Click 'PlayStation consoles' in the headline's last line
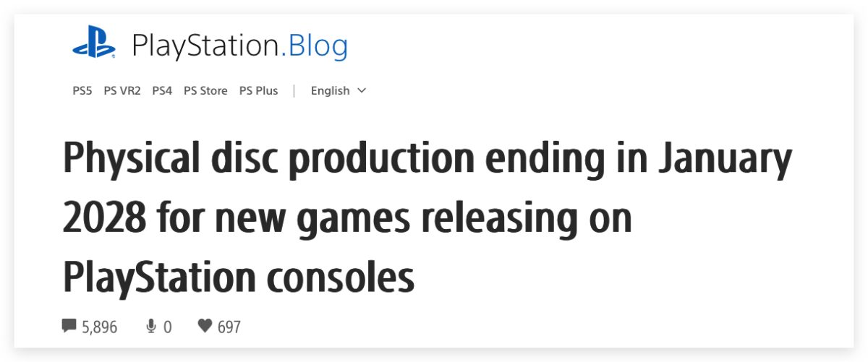This screenshot has height=362, width=868. pos(239,278)
